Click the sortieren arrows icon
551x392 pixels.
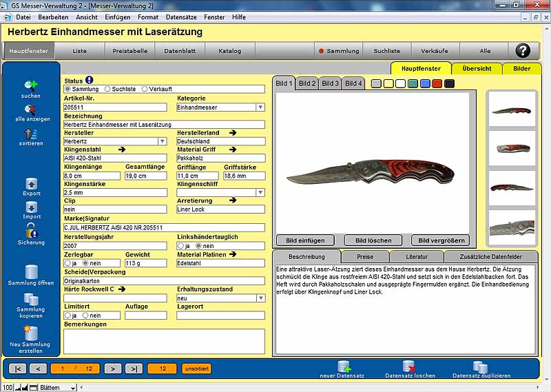[x=30, y=134]
